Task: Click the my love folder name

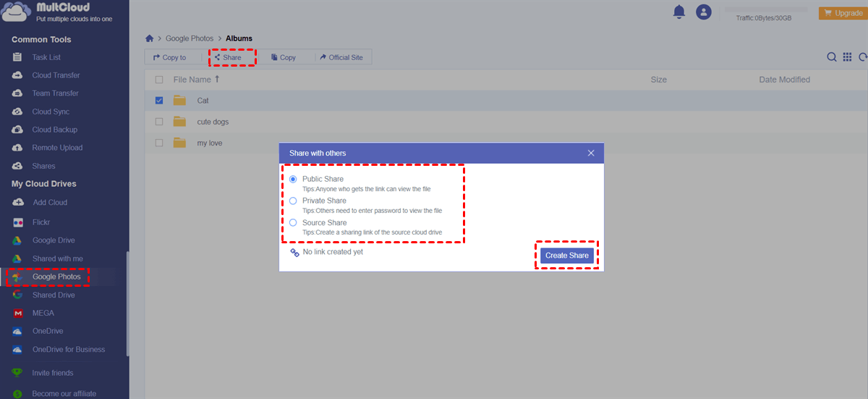Action: (x=210, y=143)
